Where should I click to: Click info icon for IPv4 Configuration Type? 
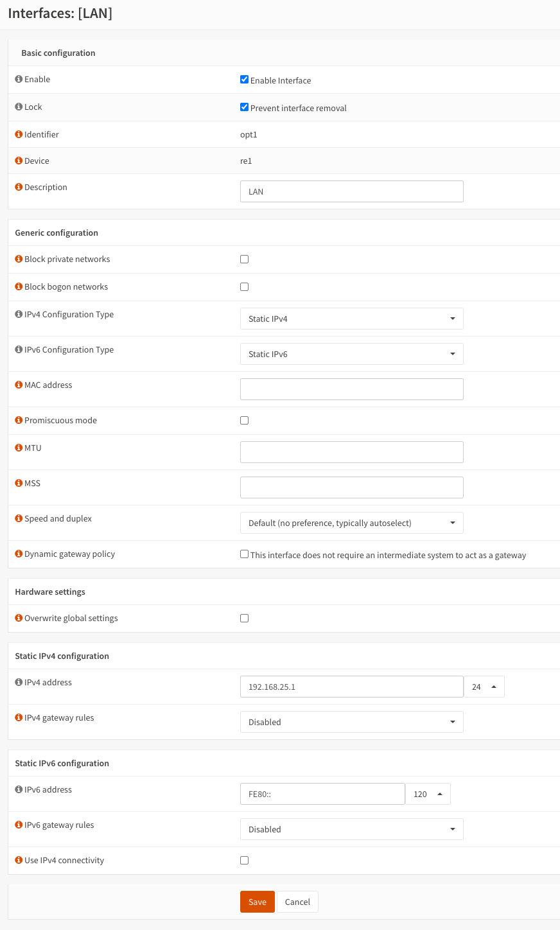(x=19, y=314)
